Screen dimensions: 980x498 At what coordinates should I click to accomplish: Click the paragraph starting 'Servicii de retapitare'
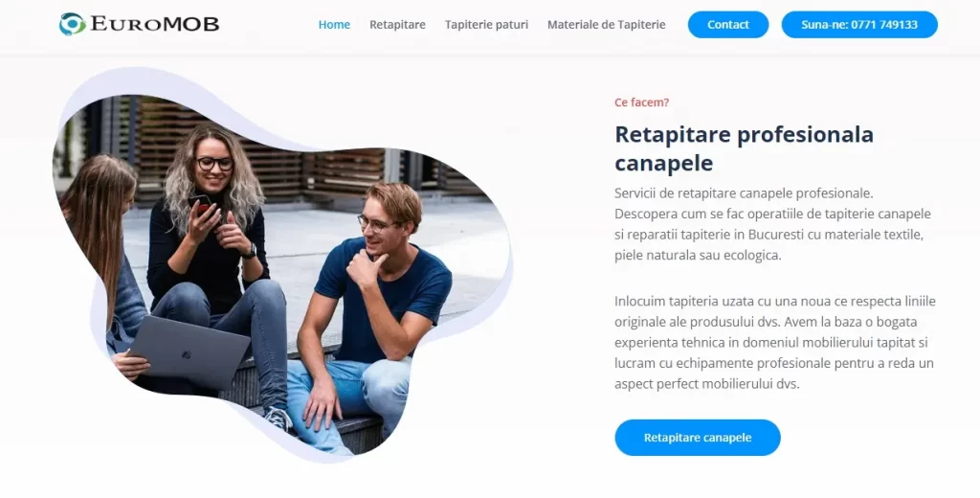click(772, 224)
